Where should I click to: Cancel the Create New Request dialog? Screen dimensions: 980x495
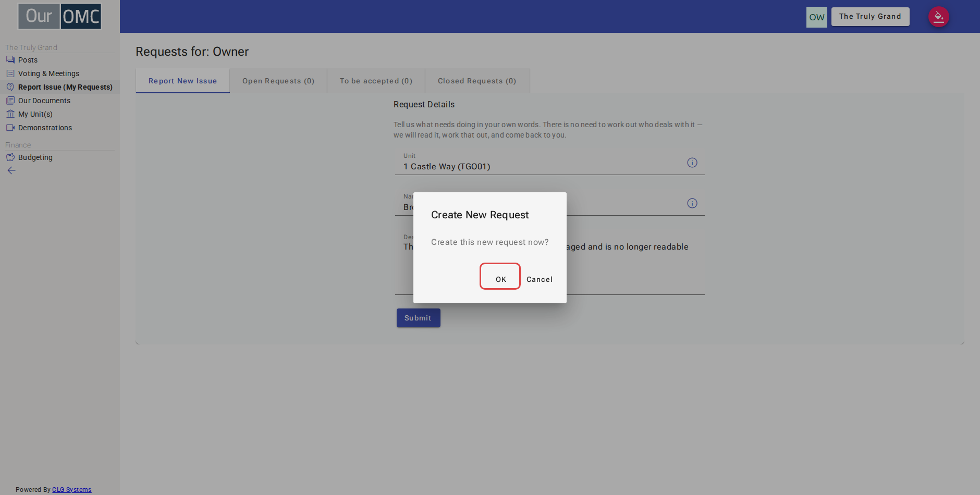coord(539,279)
